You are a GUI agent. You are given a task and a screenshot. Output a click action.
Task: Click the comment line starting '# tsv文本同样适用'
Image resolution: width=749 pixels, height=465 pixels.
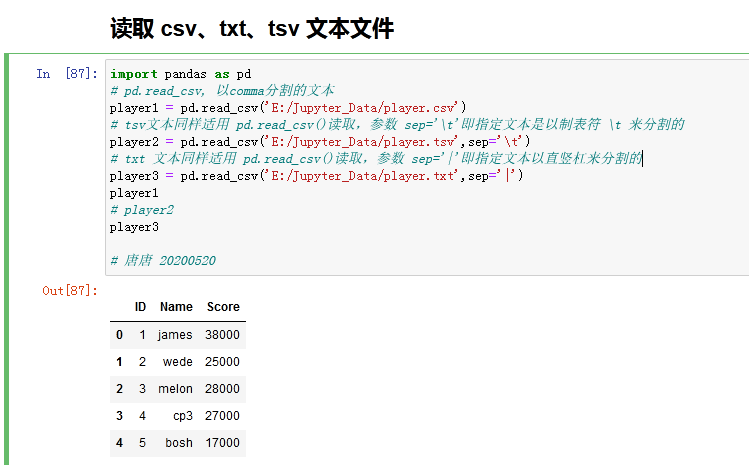[x=397, y=125]
